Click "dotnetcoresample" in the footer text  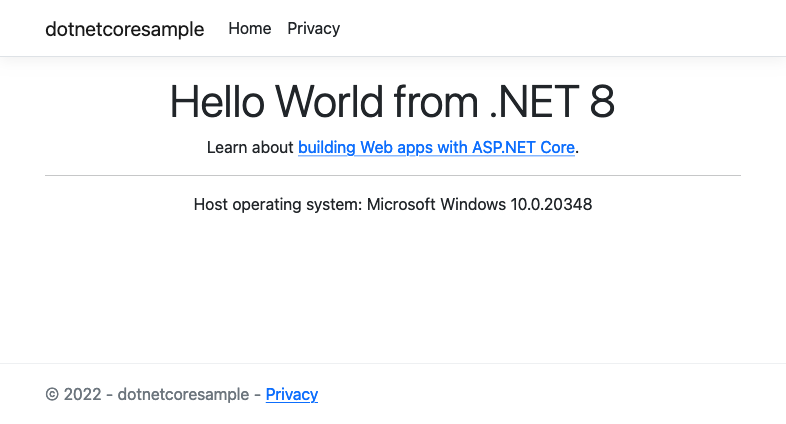(x=183, y=394)
